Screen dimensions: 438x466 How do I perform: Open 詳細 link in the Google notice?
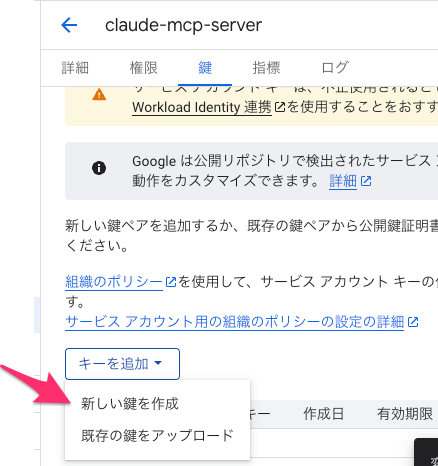343,181
